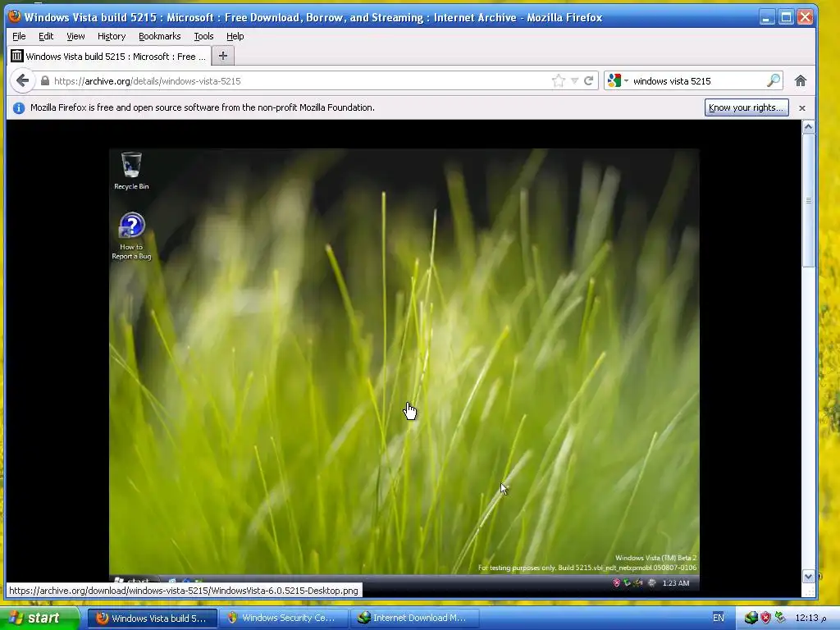Open a new tab with plus button
Viewport: 840px width, 630px height.
point(223,56)
